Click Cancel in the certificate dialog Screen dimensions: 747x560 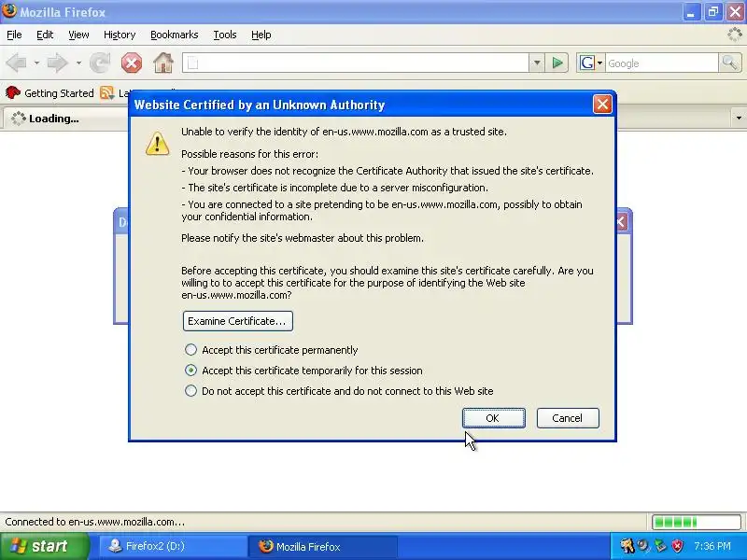[x=568, y=418]
